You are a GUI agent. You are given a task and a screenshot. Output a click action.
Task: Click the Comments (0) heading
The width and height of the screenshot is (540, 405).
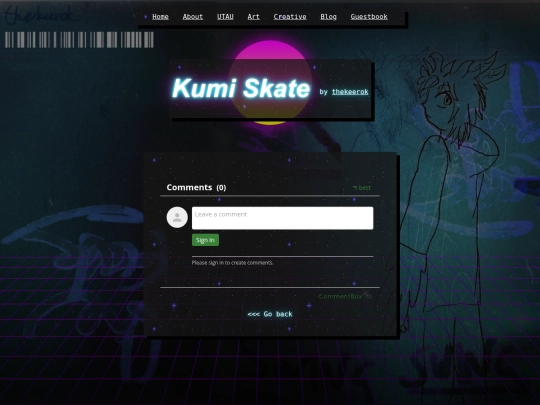coord(196,187)
